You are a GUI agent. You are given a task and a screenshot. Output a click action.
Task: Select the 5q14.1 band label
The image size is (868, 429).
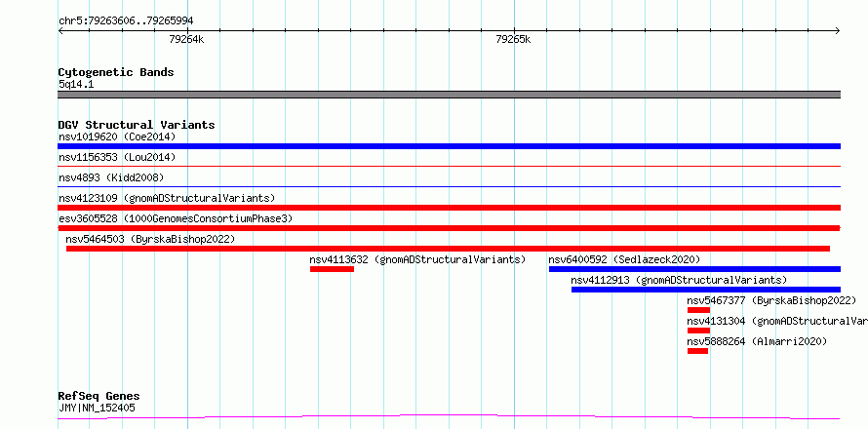[76, 84]
